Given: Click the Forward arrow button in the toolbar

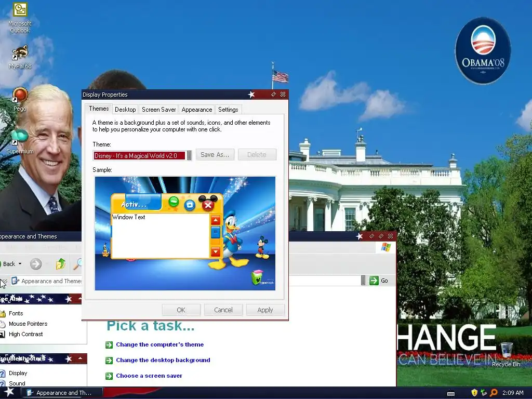Looking at the screenshot, I should coord(36,263).
